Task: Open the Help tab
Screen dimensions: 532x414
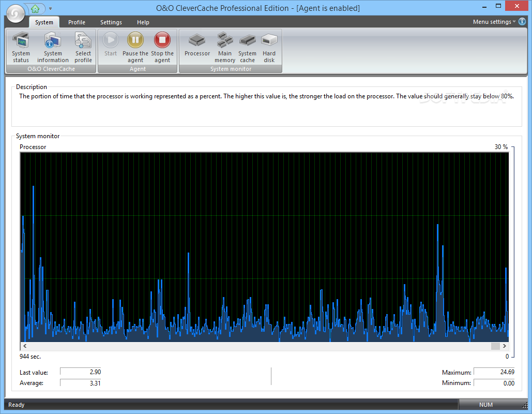Action: [x=143, y=22]
